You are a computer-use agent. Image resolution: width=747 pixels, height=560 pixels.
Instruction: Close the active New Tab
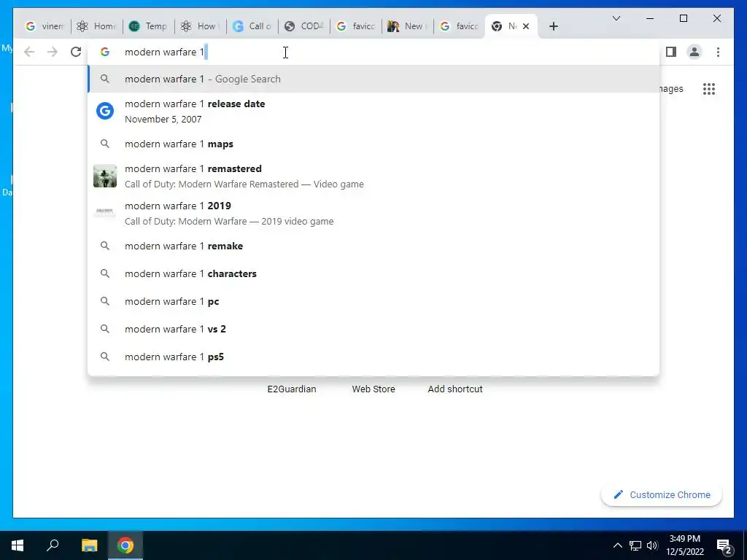[526, 26]
